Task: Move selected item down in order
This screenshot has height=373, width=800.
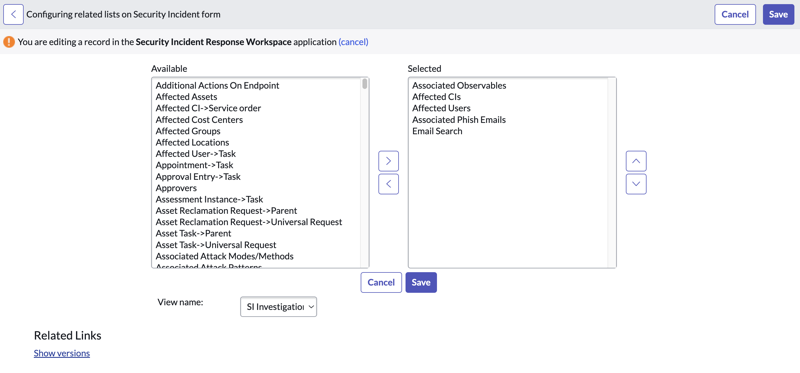Action: (636, 184)
